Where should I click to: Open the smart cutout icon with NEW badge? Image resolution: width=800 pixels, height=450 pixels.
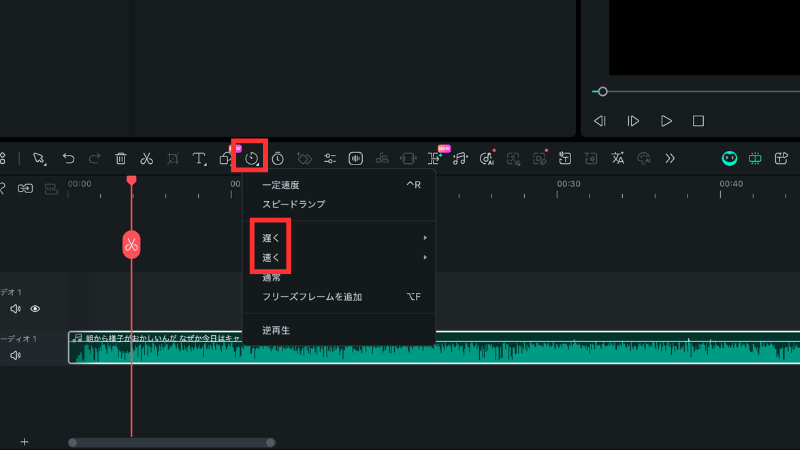point(435,158)
